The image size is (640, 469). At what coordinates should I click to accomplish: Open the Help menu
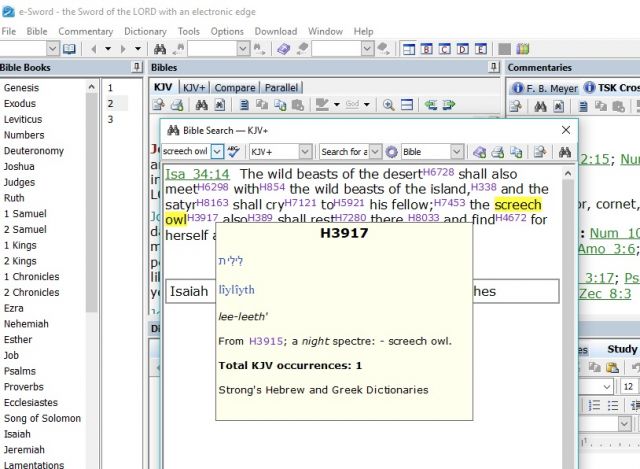[x=363, y=31]
